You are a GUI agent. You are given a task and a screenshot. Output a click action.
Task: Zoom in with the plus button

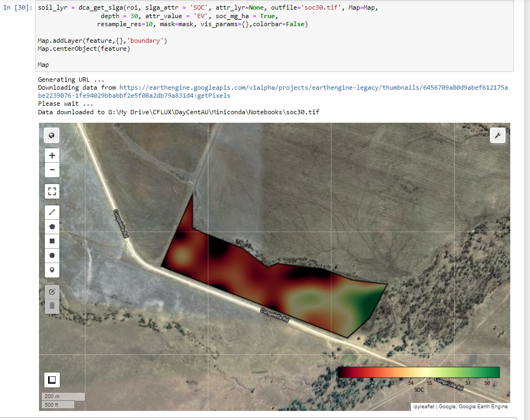[52, 155]
